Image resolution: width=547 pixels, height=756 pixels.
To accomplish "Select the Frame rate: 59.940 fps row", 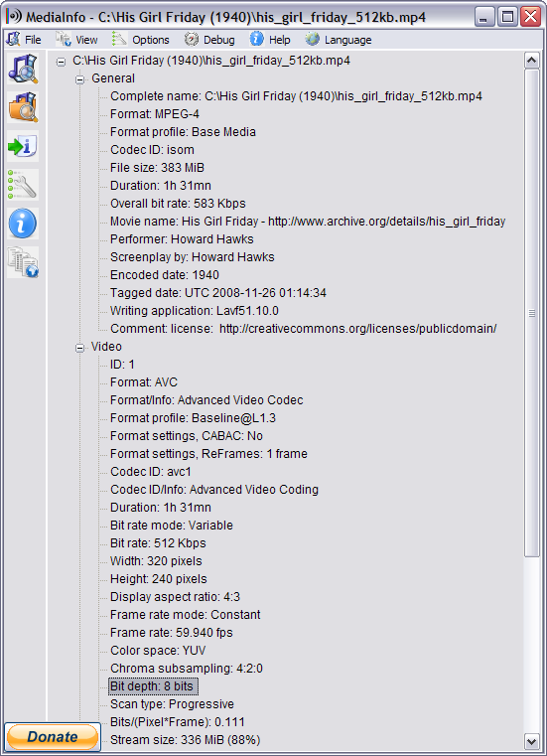I will tap(171, 633).
